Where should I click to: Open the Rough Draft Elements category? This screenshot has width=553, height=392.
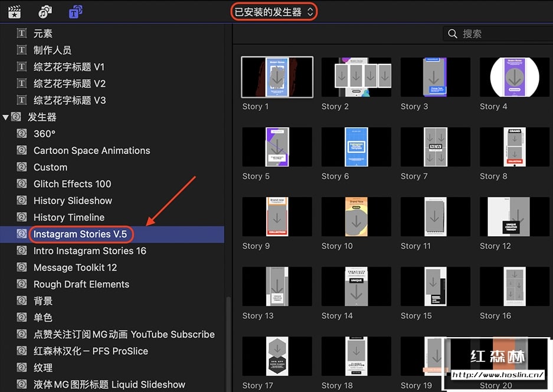(x=81, y=284)
